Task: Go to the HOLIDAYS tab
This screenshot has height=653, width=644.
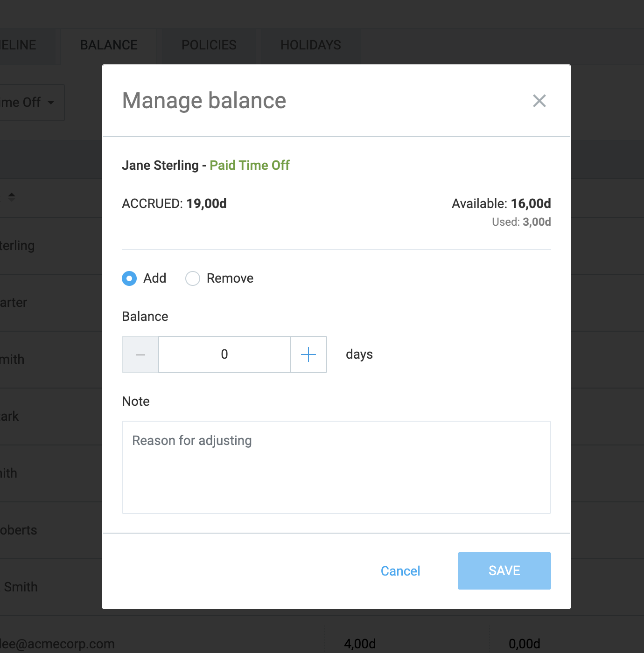Action: 311,45
